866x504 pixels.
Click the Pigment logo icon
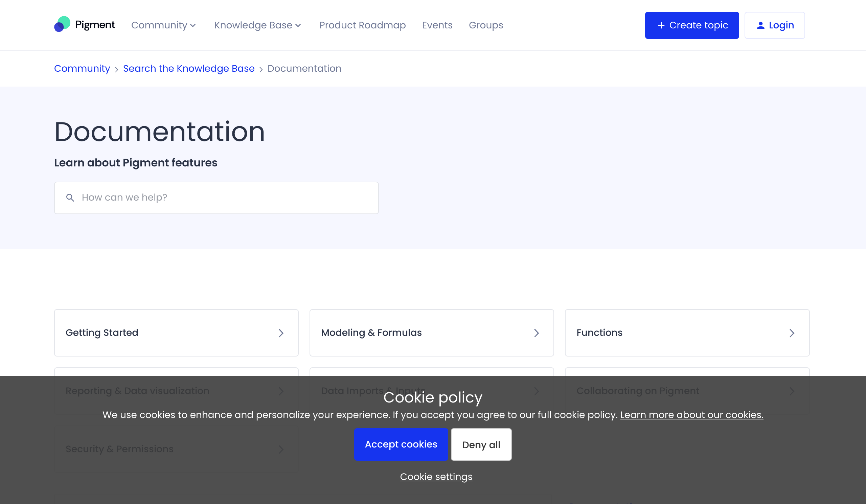(x=62, y=24)
